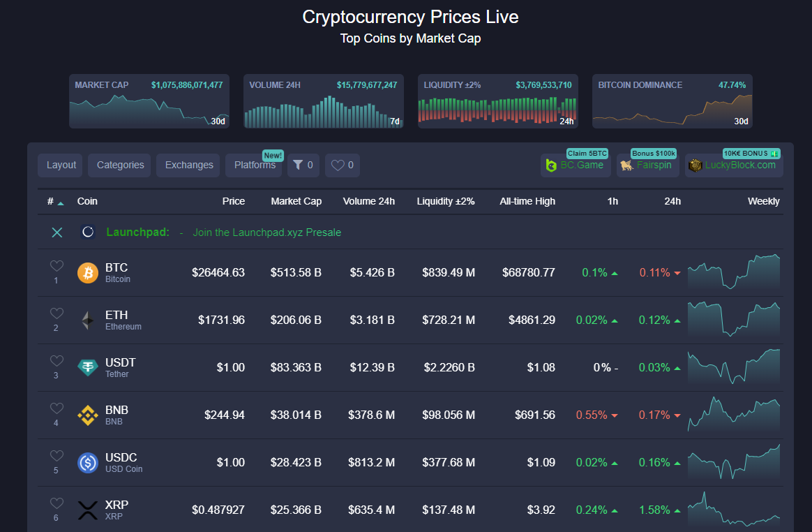Click BNB weekly sparkline chart
Screen dimensions: 812x532
(x=734, y=414)
